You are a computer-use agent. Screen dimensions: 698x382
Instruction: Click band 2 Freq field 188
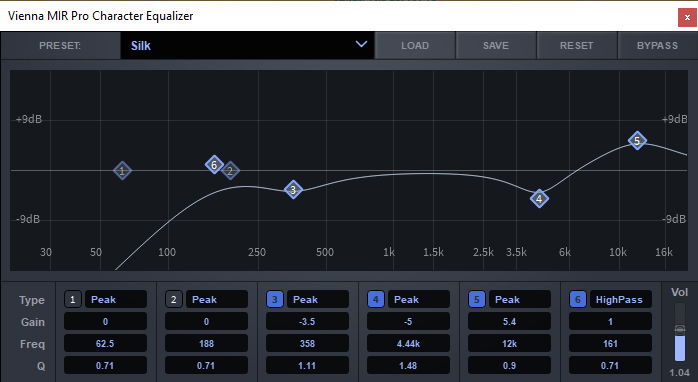point(207,343)
